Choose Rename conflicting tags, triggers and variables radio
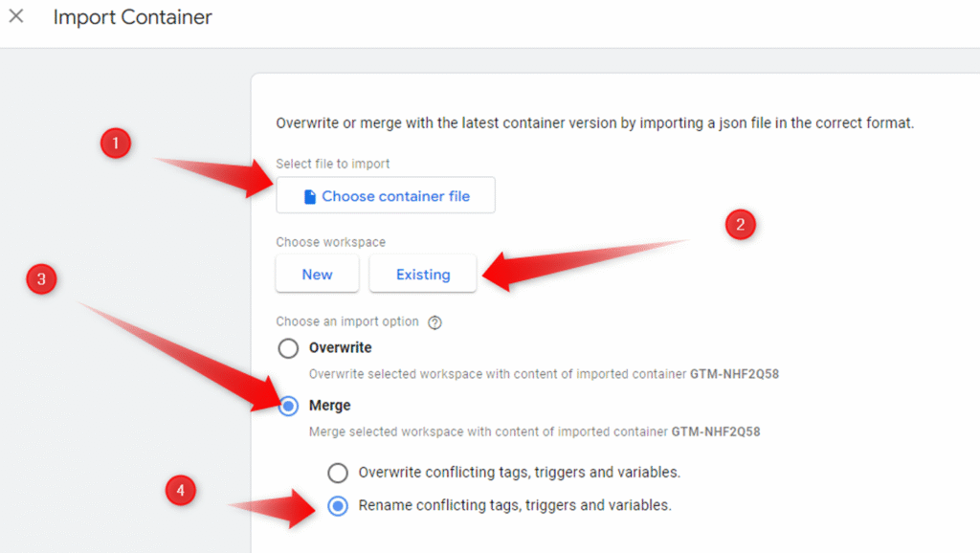980x553 pixels. [338, 506]
